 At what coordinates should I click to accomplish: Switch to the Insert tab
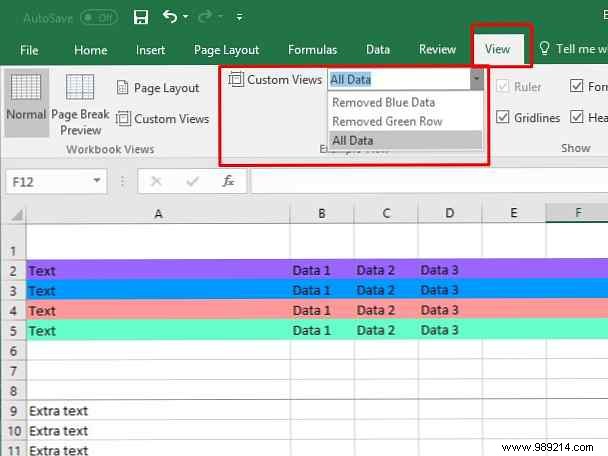pos(150,50)
